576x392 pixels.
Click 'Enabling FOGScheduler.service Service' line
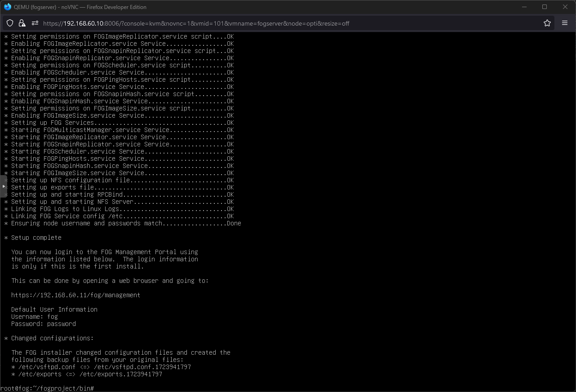point(119,72)
